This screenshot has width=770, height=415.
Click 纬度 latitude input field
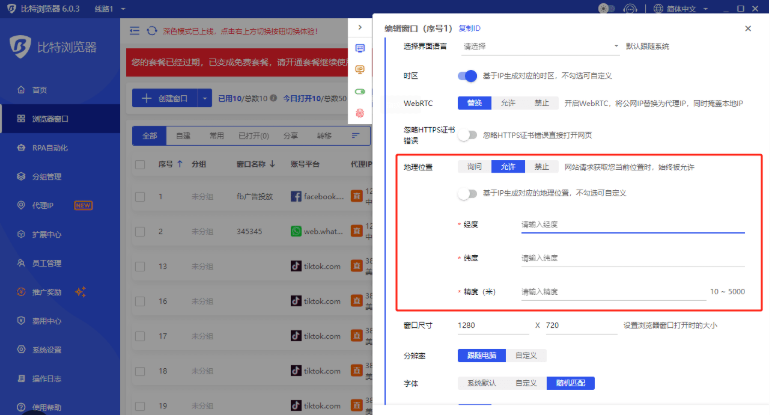click(633, 258)
